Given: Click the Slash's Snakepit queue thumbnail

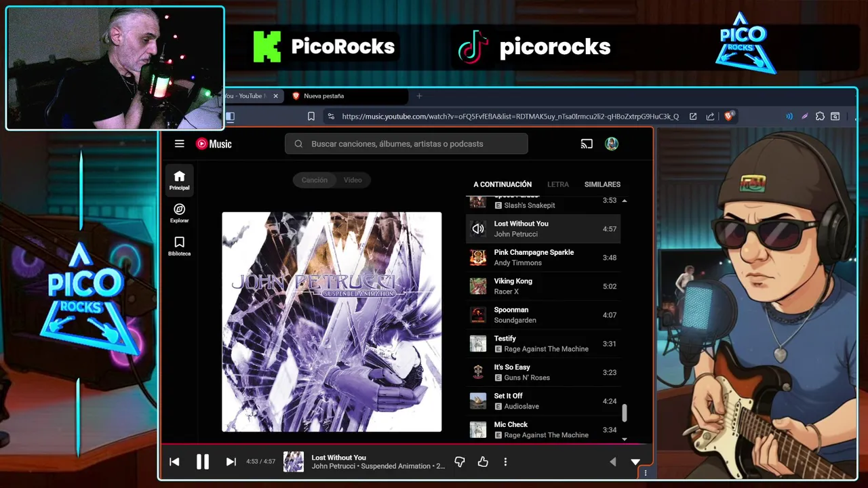Looking at the screenshot, I should click(x=478, y=202).
